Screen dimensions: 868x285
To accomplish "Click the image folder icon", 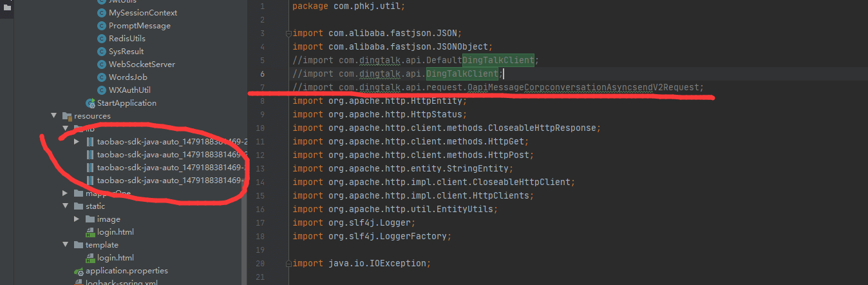I will point(90,219).
